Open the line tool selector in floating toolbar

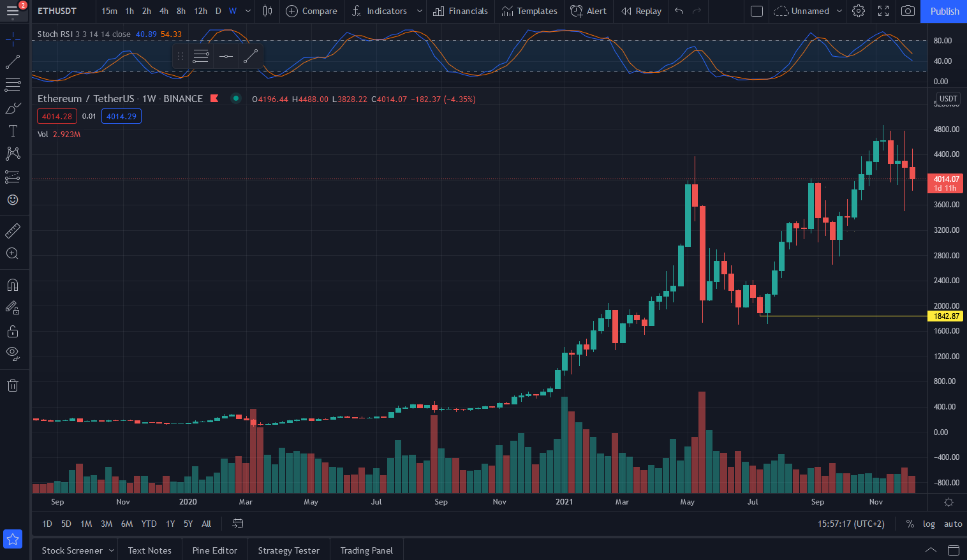(251, 56)
